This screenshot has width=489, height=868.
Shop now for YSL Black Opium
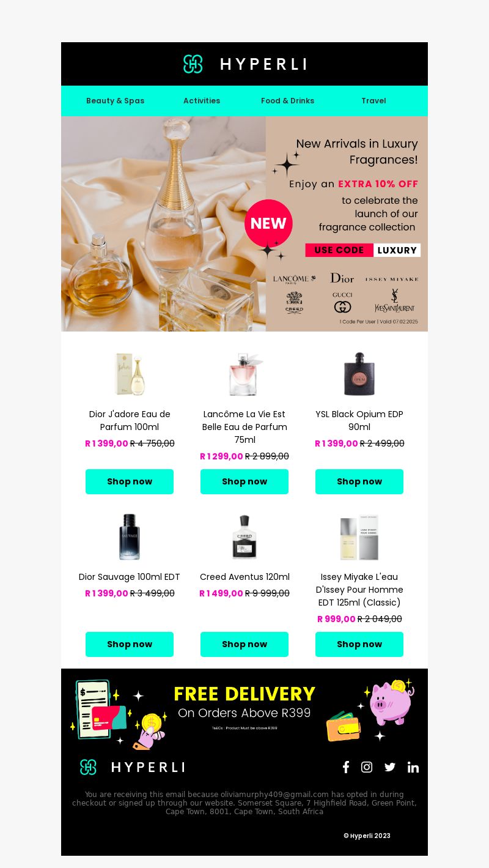pos(359,481)
